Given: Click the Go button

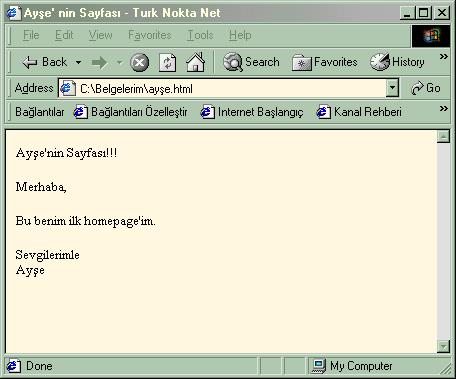Looking at the screenshot, I should pos(426,88).
